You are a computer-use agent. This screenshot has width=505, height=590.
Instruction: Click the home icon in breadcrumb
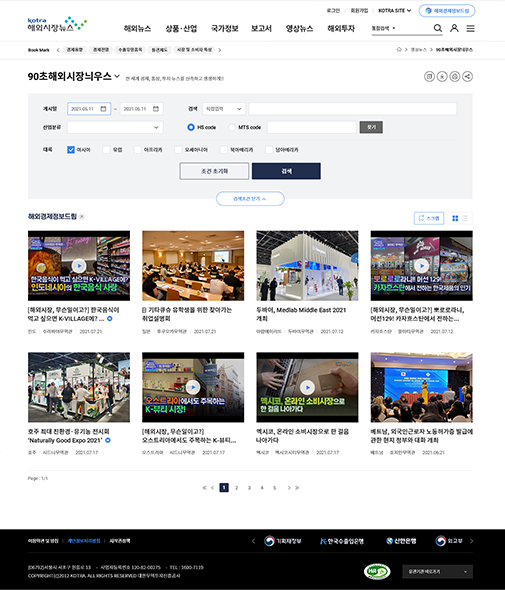tap(399, 50)
